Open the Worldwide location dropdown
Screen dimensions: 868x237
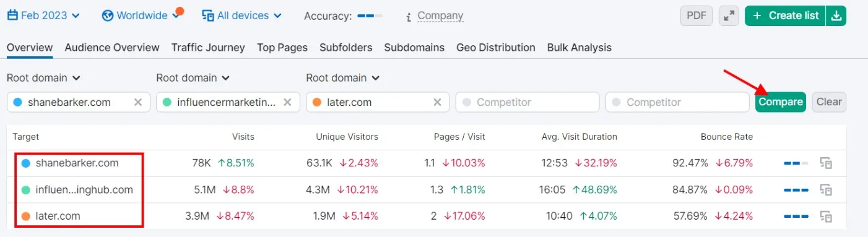click(142, 15)
